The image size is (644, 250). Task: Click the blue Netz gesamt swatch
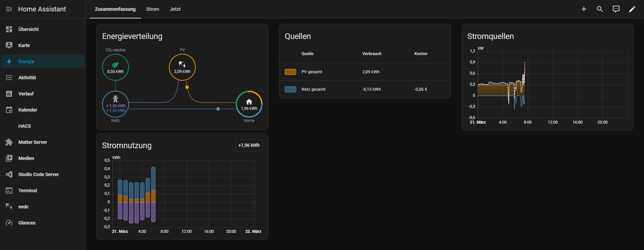coord(290,89)
